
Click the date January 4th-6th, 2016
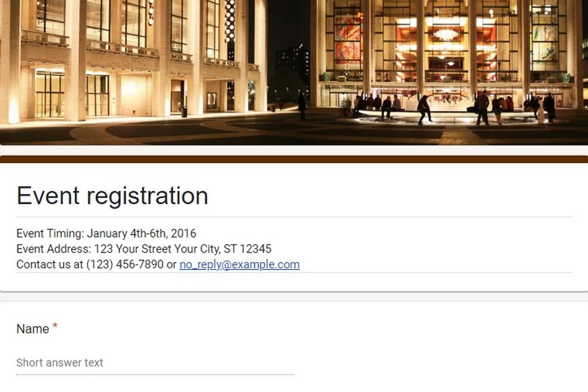click(141, 233)
